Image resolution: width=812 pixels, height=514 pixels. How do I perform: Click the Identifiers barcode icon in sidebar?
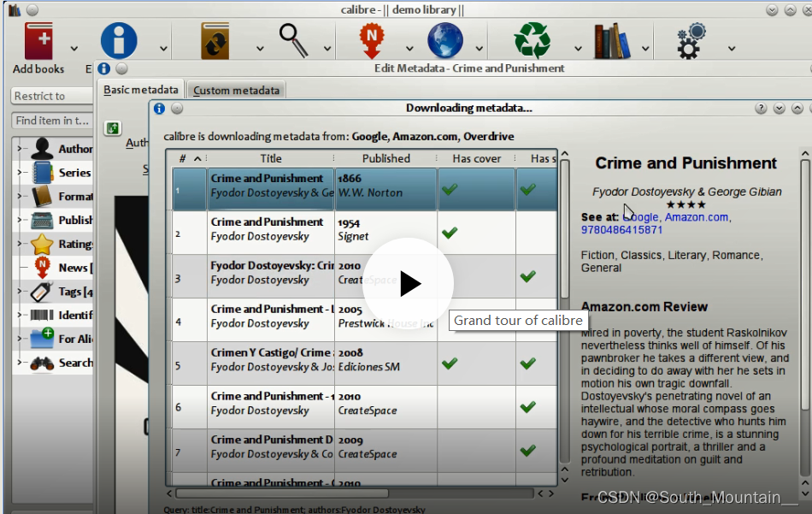[x=42, y=315]
